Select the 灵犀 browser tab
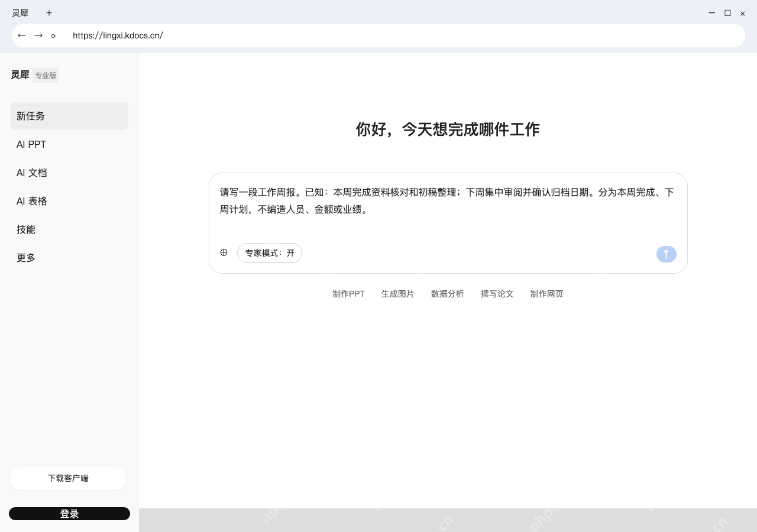The width and height of the screenshot is (757, 532). click(x=20, y=12)
